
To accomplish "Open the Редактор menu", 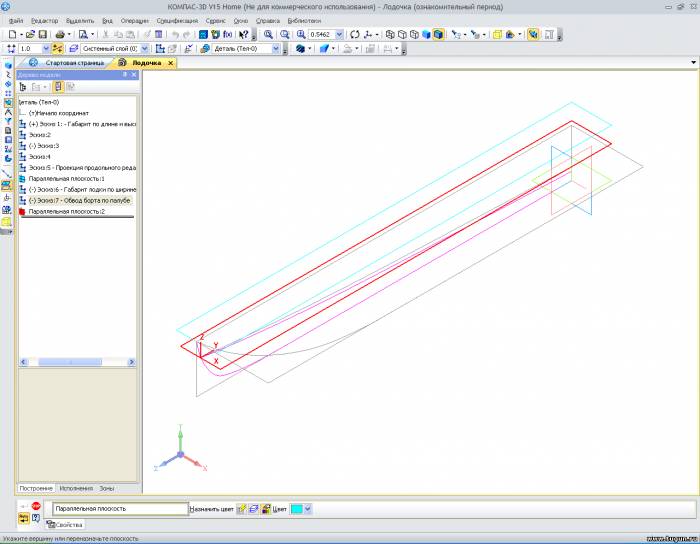I will point(44,21).
